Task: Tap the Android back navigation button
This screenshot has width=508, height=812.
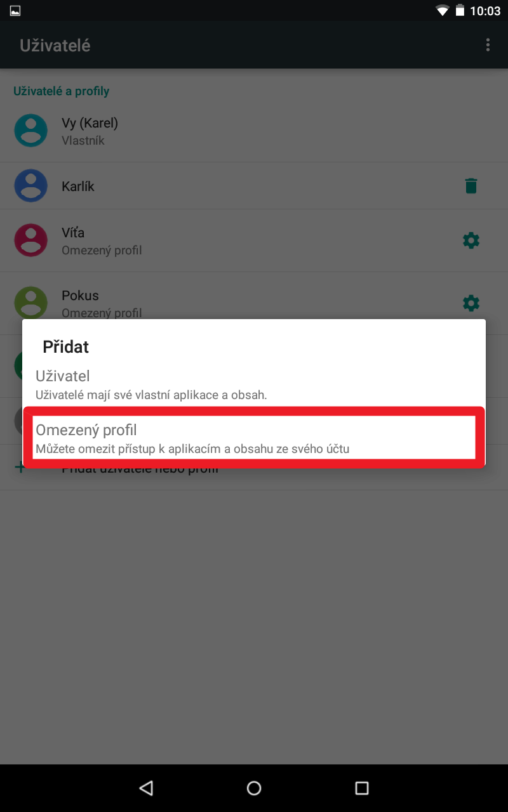Action: tap(146, 788)
